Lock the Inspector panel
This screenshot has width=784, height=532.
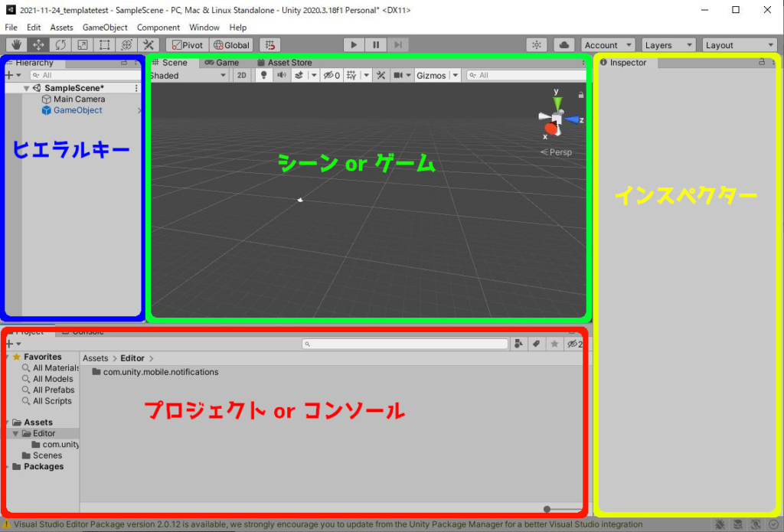pos(762,62)
